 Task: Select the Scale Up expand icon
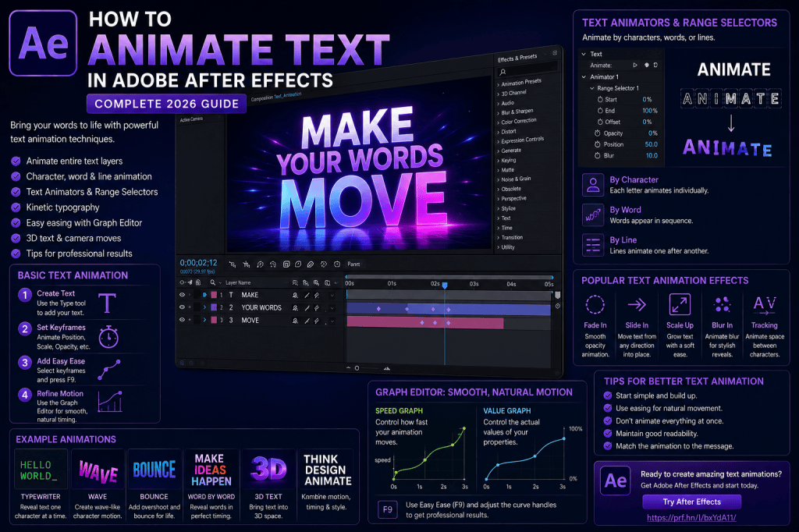680,305
